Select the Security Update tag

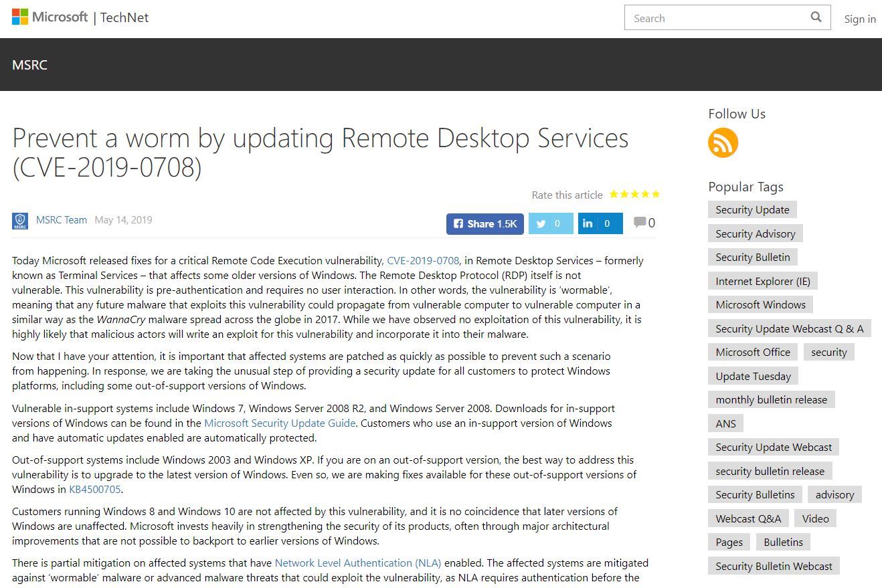pyautogui.click(x=752, y=209)
